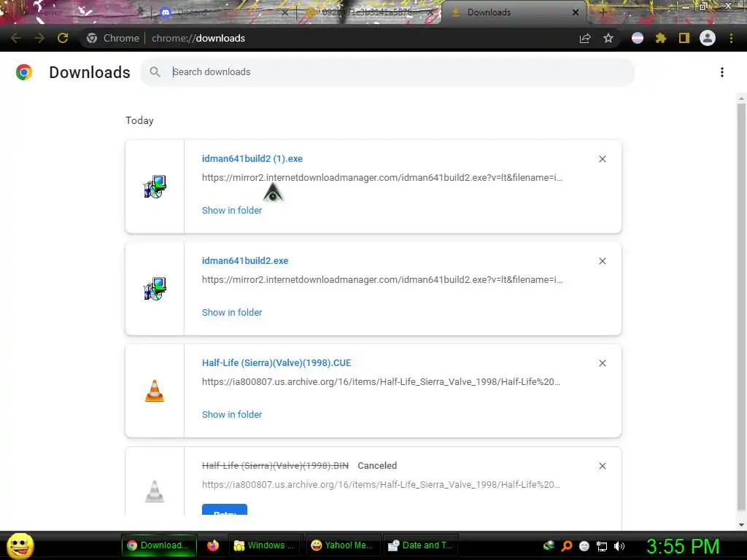Click the greyed VLC icon for .BIN file
Image resolution: width=747 pixels, height=560 pixels.
pyautogui.click(x=155, y=491)
